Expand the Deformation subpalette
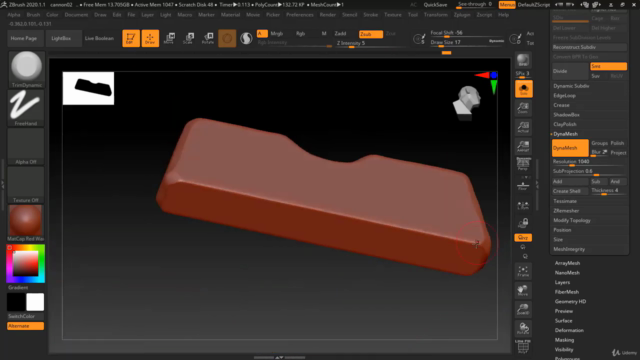Viewport: 640px width, 360px height. [569, 331]
